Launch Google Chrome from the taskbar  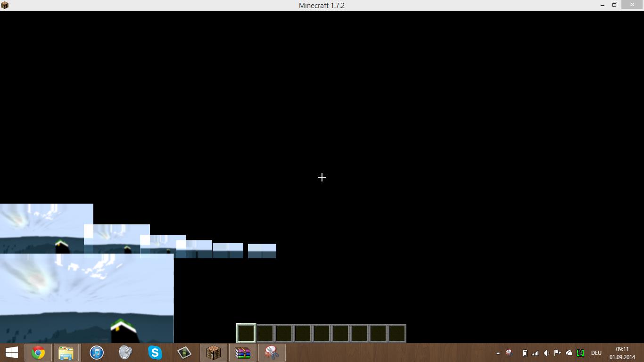pos(38,352)
